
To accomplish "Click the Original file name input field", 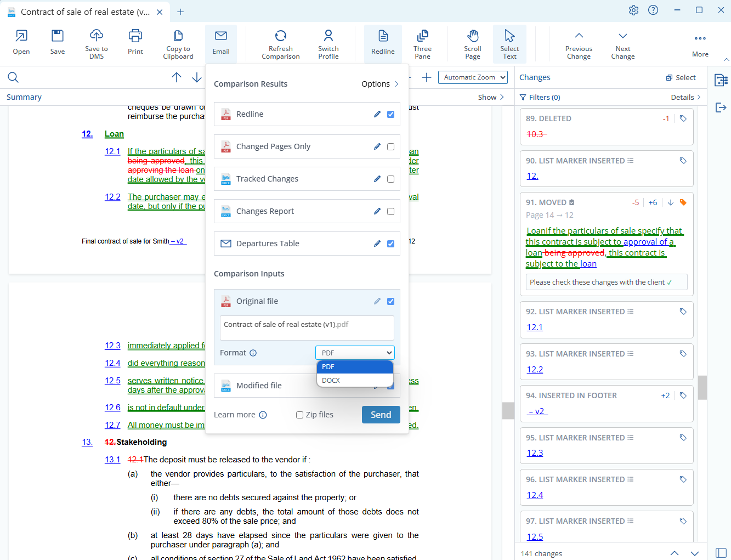I will click(307, 327).
